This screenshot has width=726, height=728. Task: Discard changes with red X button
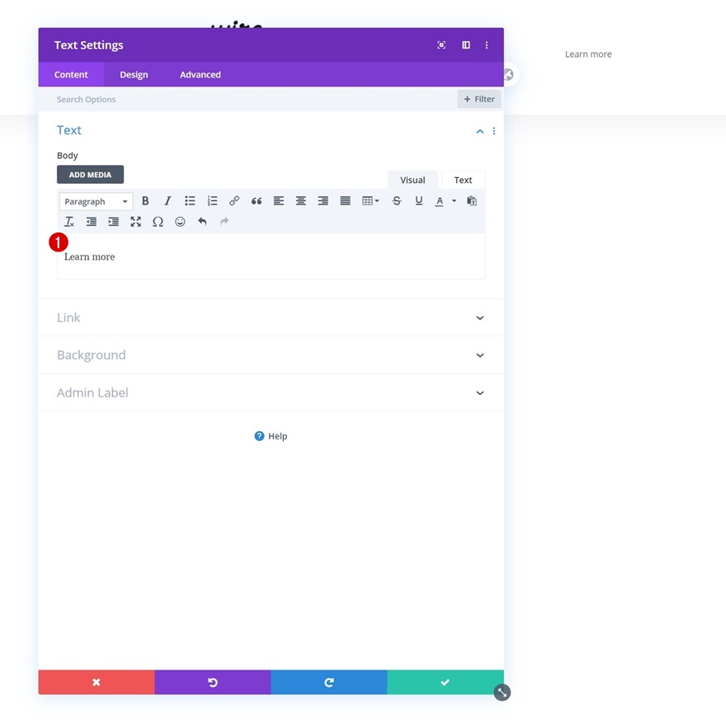pyautogui.click(x=97, y=682)
